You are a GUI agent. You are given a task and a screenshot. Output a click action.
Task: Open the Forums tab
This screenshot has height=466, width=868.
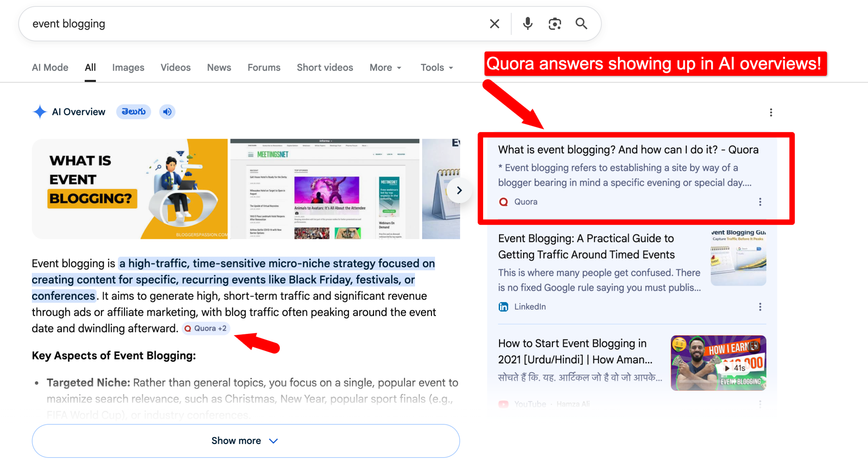pyautogui.click(x=264, y=67)
